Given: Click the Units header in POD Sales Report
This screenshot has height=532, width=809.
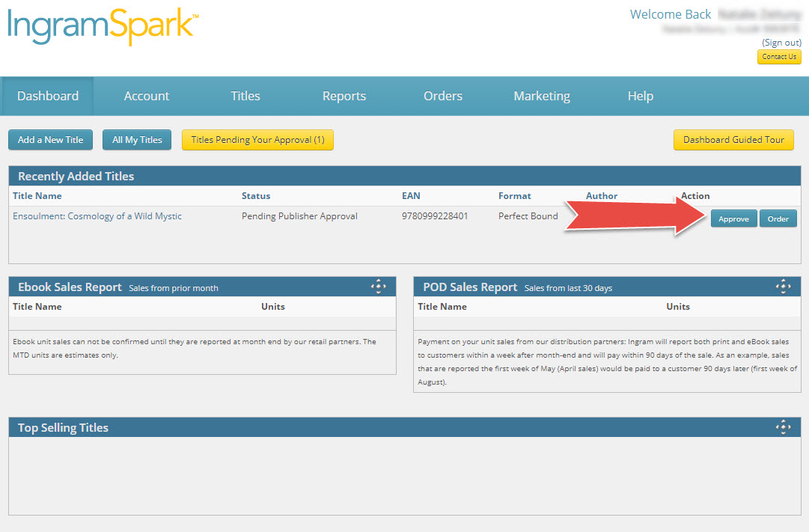Looking at the screenshot, I should [x=678, y=307].
